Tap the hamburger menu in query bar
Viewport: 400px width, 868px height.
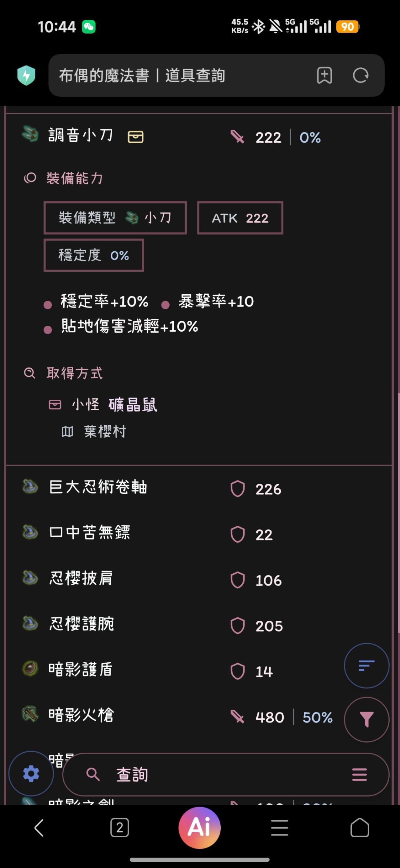coord(359,774)
